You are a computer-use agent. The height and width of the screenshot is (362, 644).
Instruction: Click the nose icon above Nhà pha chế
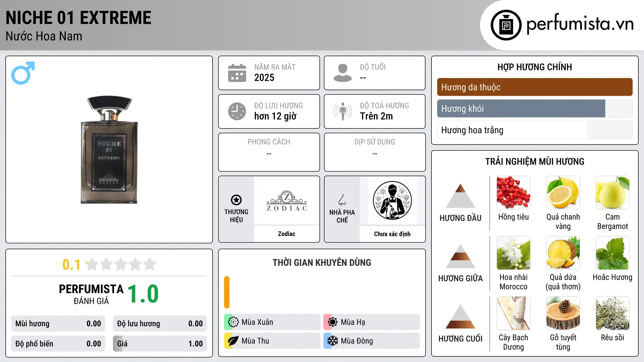click(x=342, y=200)
